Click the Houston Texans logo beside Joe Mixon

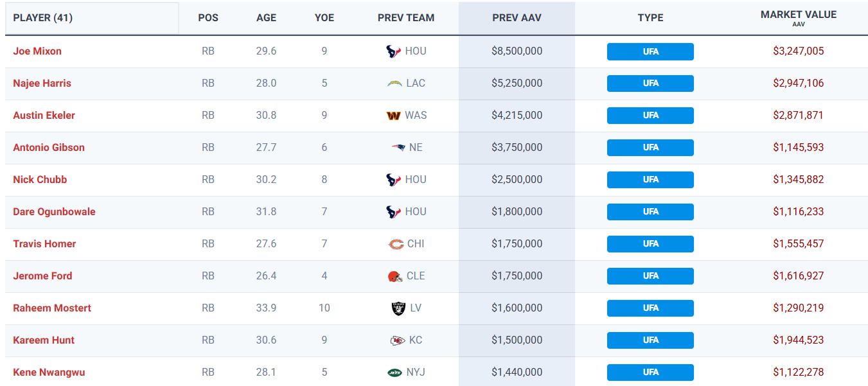393,51
